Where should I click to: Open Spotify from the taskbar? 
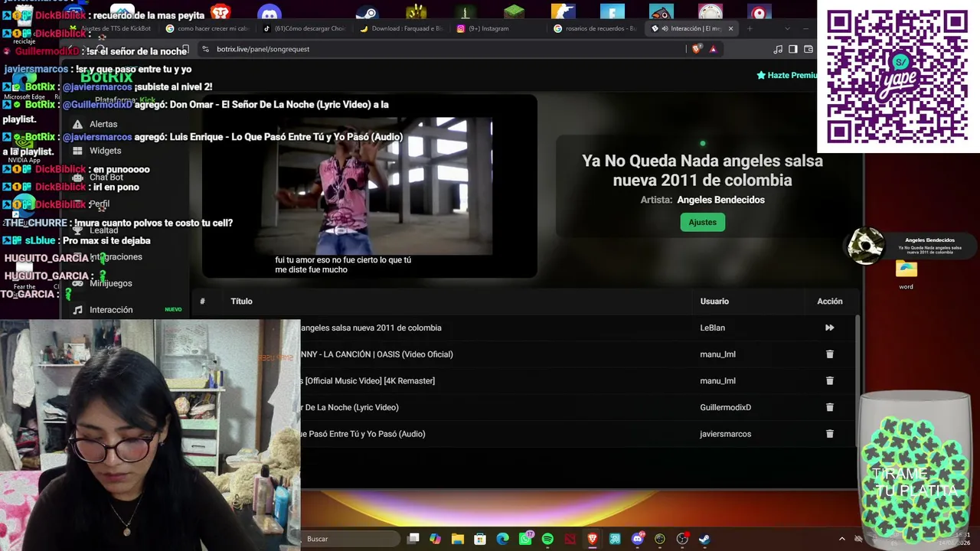click(x=547, y=539)
